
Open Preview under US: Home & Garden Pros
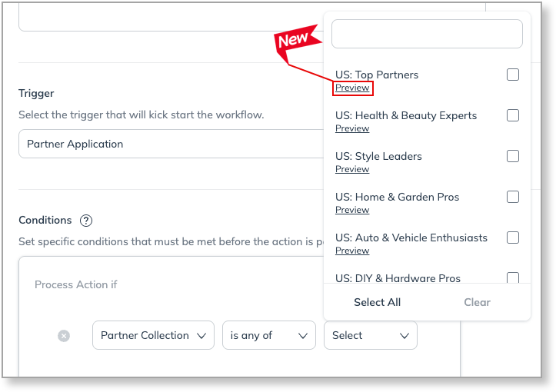(352, 210)
